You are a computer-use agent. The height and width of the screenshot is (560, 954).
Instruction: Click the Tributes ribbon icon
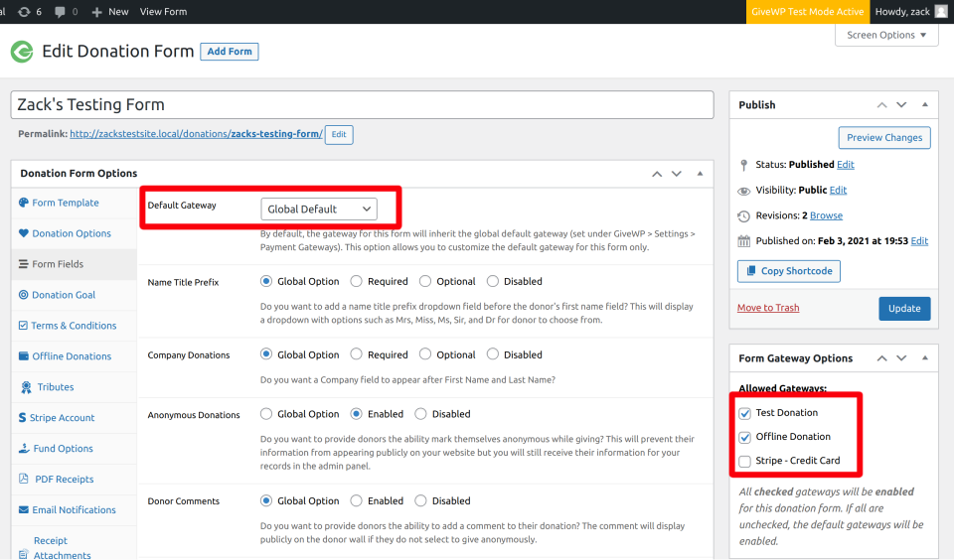coord(26,387)
